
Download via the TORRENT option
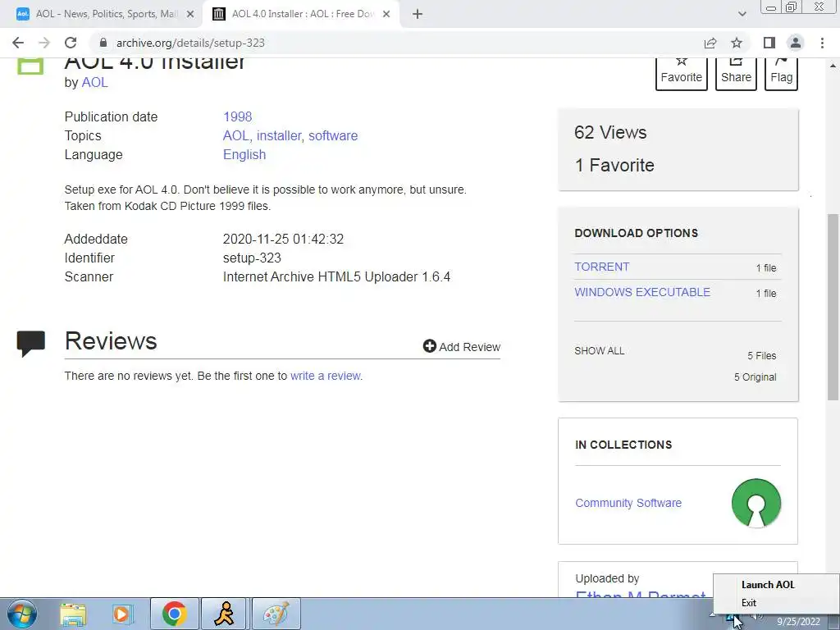click(601, 267)
